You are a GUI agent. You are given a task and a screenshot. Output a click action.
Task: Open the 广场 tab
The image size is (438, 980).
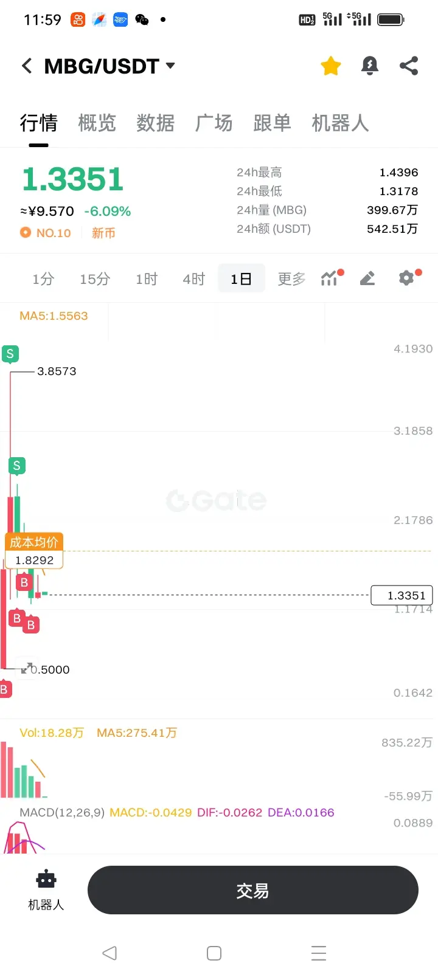pyautogui.click(x=214, y=123)
